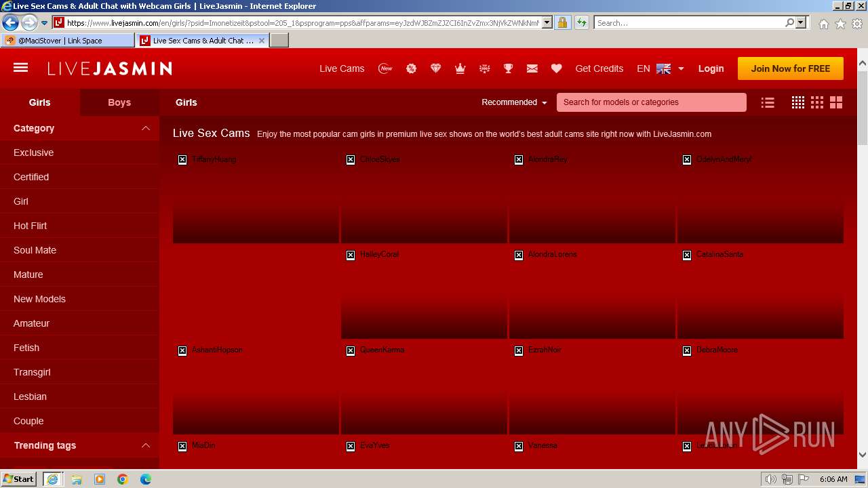This screenshot has height=488, width=868.
Task: Click the laurel wreath badge icon in header
Action: coord(484,68)
